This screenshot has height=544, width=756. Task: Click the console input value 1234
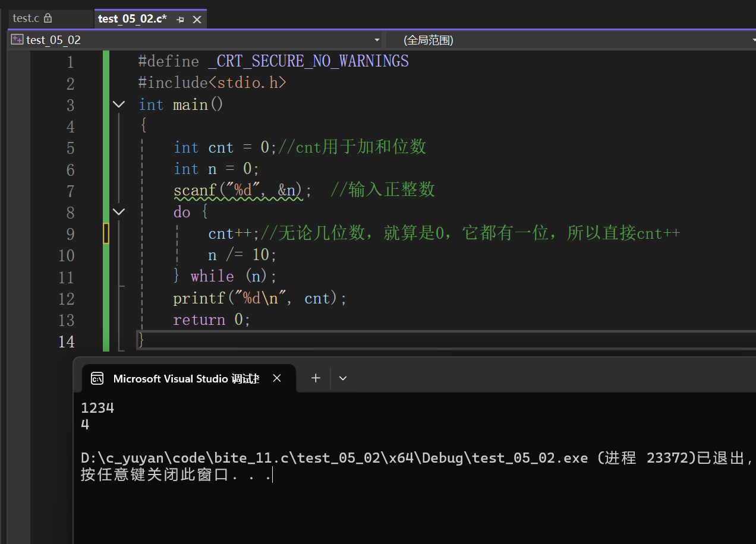pos(97,408)
